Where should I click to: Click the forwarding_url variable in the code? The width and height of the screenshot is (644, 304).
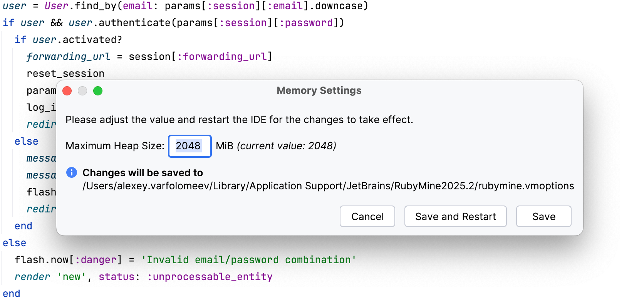(x=68, y=56)
